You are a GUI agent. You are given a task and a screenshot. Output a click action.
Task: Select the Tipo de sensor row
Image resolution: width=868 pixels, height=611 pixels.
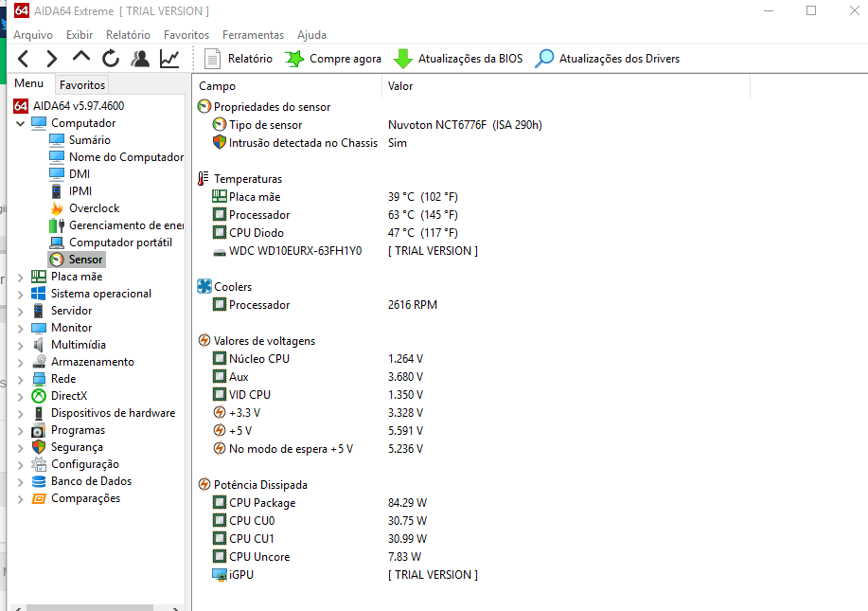377,125
